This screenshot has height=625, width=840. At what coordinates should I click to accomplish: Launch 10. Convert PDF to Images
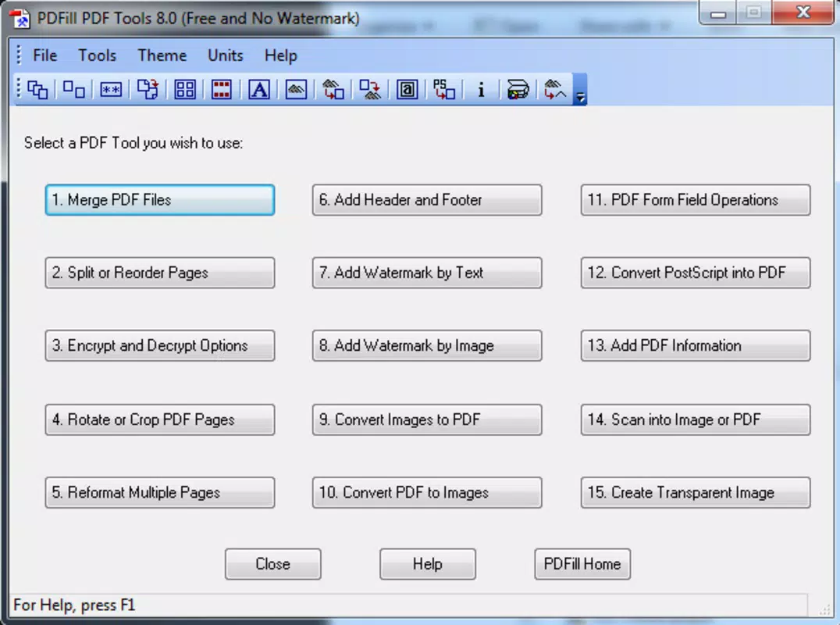(x=427, y=493)
